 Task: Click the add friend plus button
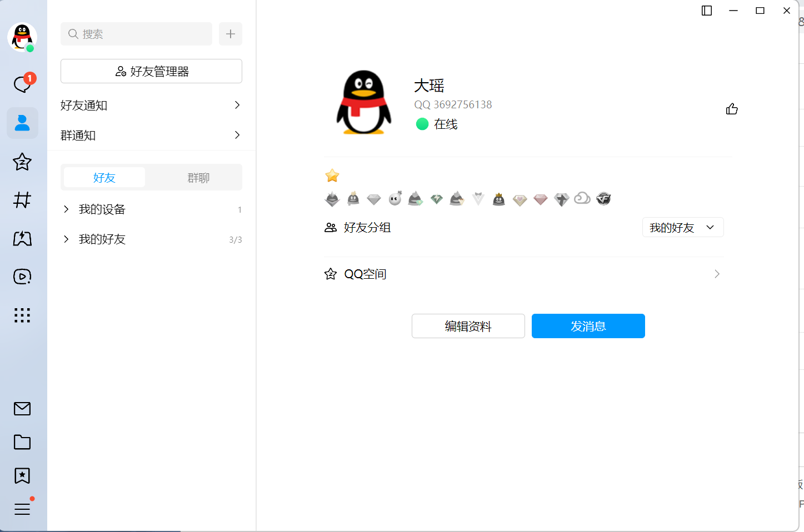click(231, 34)
